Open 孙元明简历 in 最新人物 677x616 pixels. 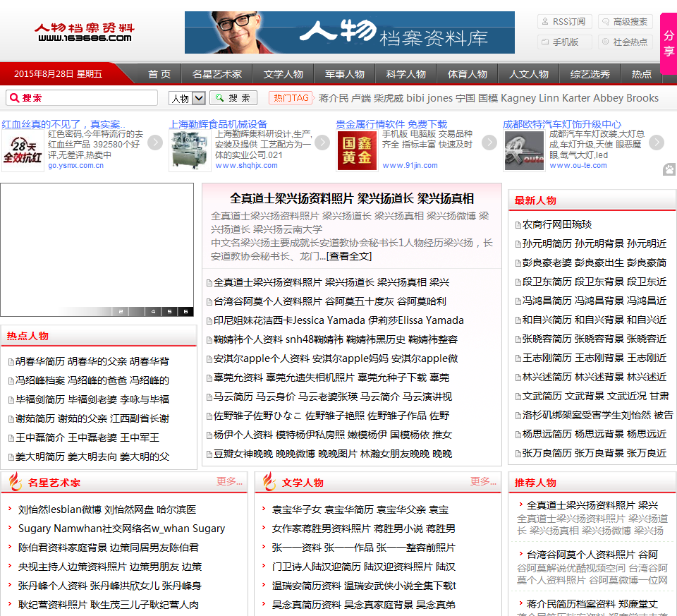pyautogui.click(x=594, y=243)
